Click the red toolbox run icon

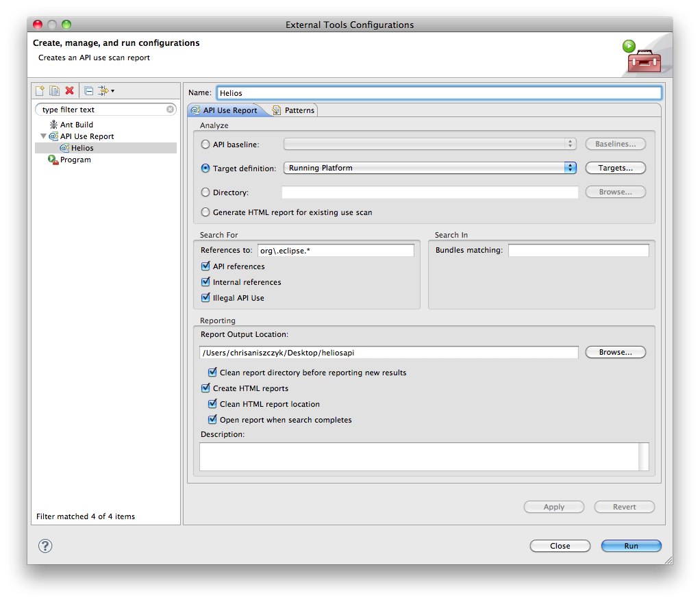coord(642,57)
